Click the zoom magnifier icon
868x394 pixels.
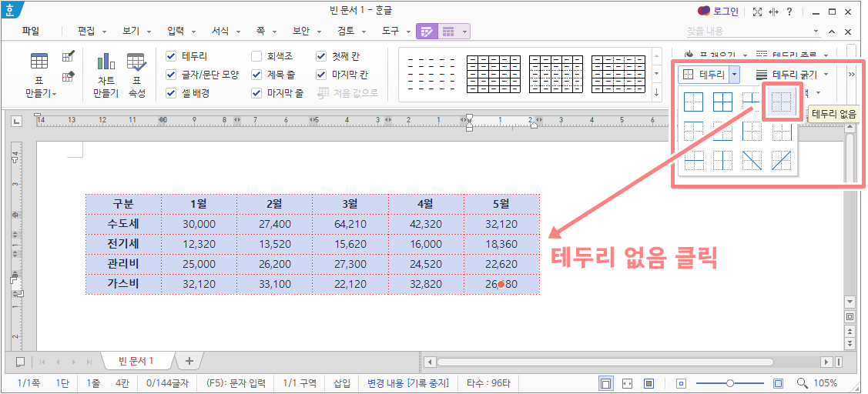click(802, 383)
